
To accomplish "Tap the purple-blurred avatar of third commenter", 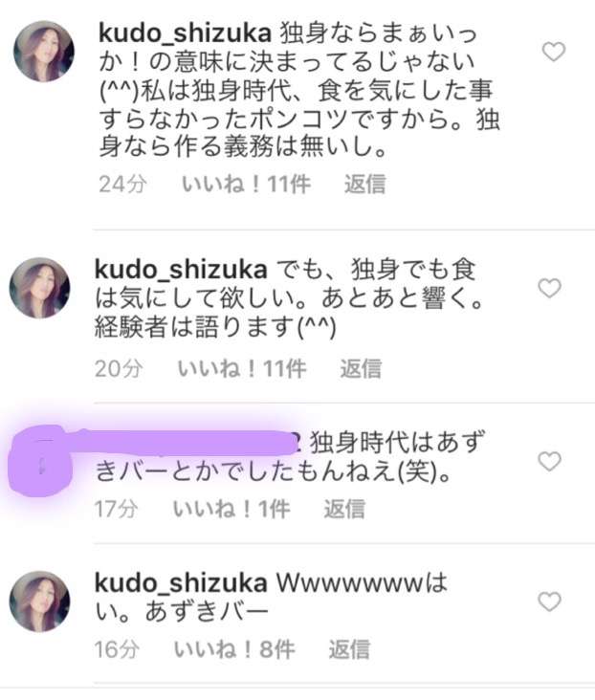I will click(40, 461).
